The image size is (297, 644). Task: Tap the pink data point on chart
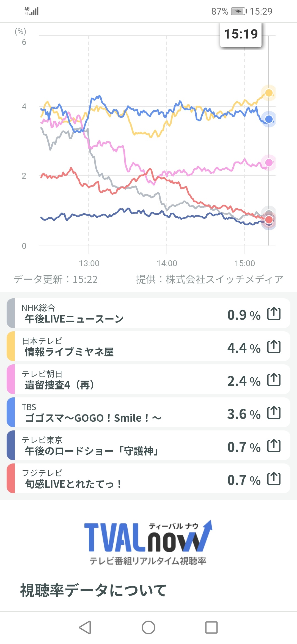[269, 163]
